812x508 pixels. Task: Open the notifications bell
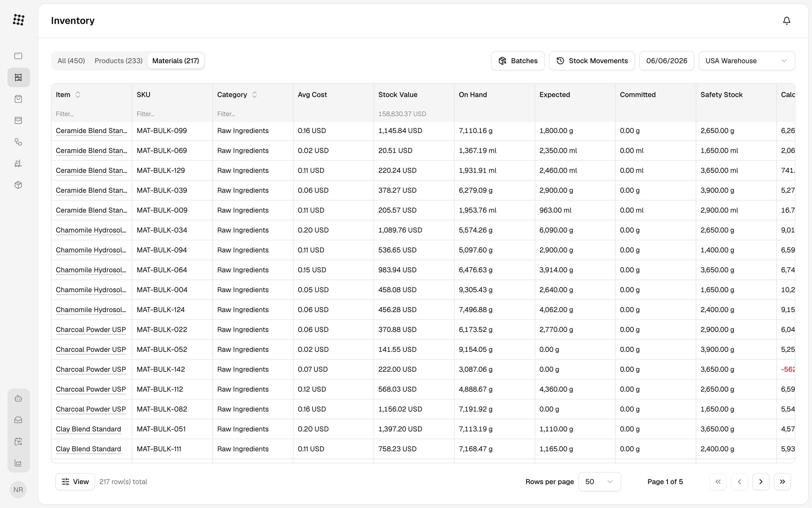(x=786, y=21)
